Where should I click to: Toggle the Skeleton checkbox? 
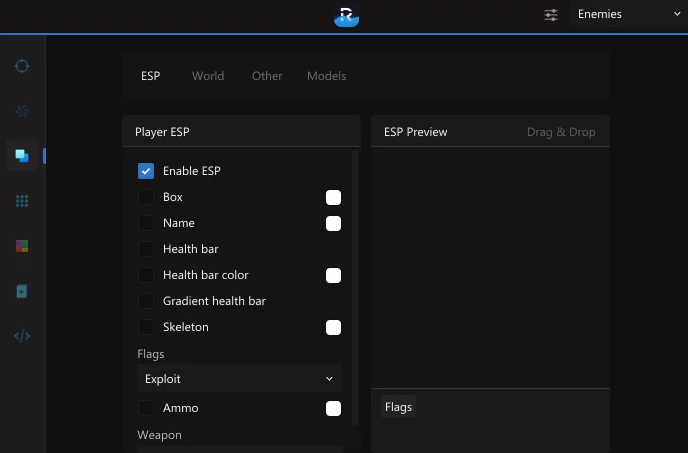pyautogui.click(x=146, y=327)
